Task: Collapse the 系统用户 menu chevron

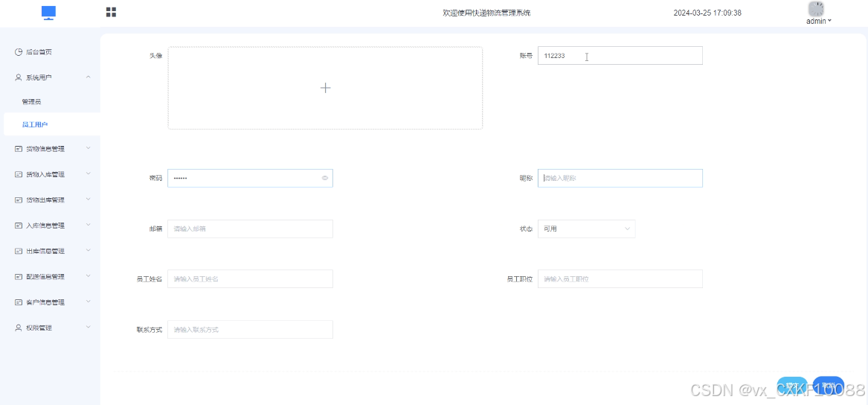Action: 89,77
